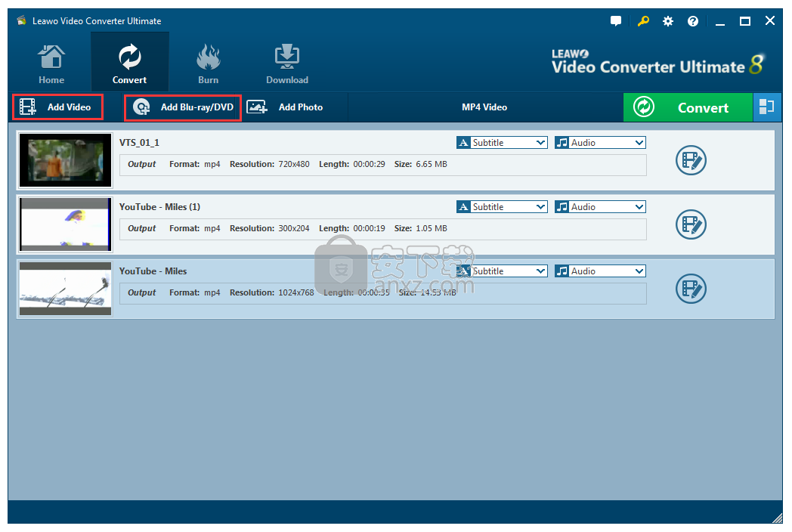Screen dimensions: 792x532
Task: Click Add Blu-ray/DVD button
Action: [x=183, y=107]
